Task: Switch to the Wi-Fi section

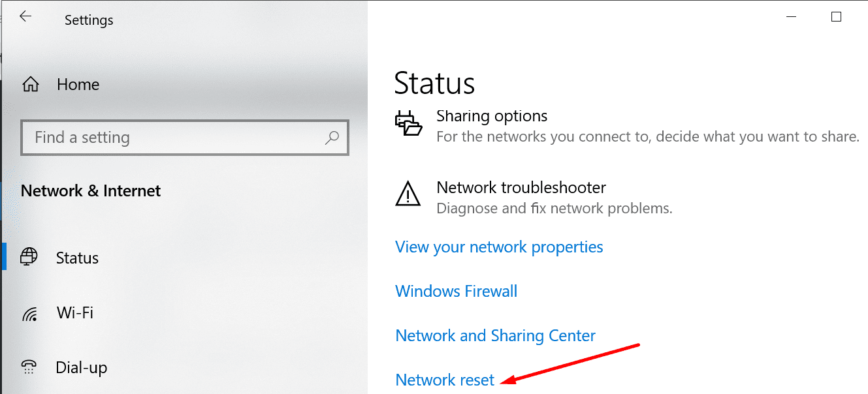Action: 74,312
